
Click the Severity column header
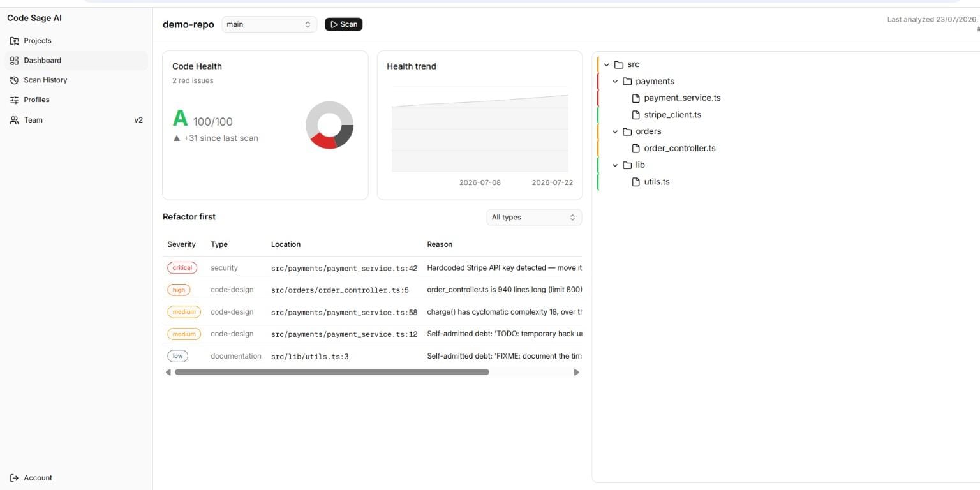(181, 244)
